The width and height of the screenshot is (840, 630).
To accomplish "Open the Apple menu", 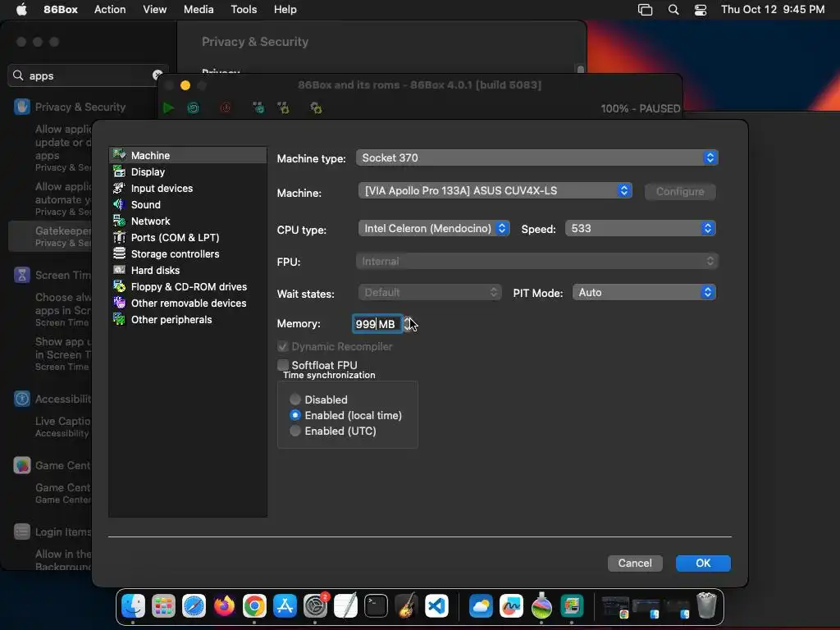I will click(21, 9).
